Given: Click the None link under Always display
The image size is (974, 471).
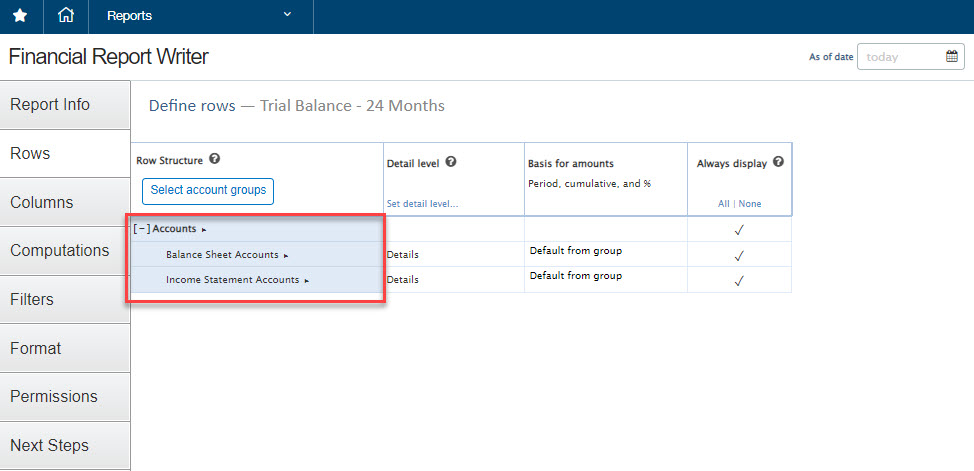Looking at the screenshot, I should point(750,204).
